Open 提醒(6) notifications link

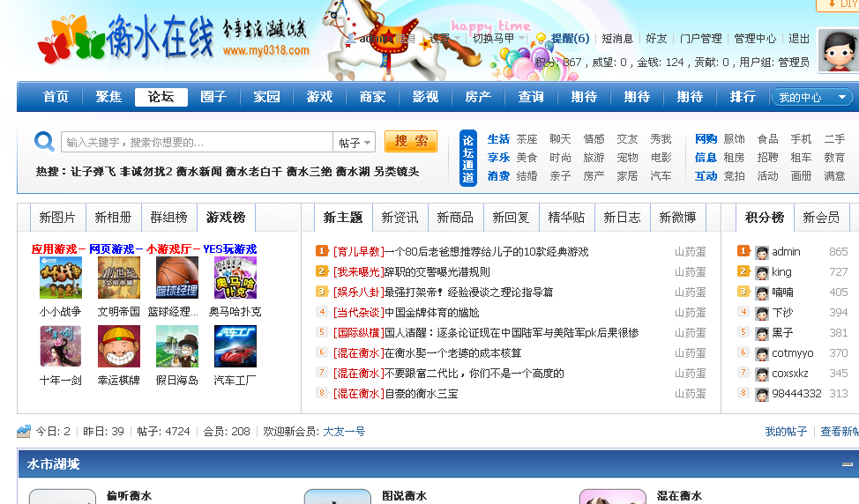coord(571,38)
